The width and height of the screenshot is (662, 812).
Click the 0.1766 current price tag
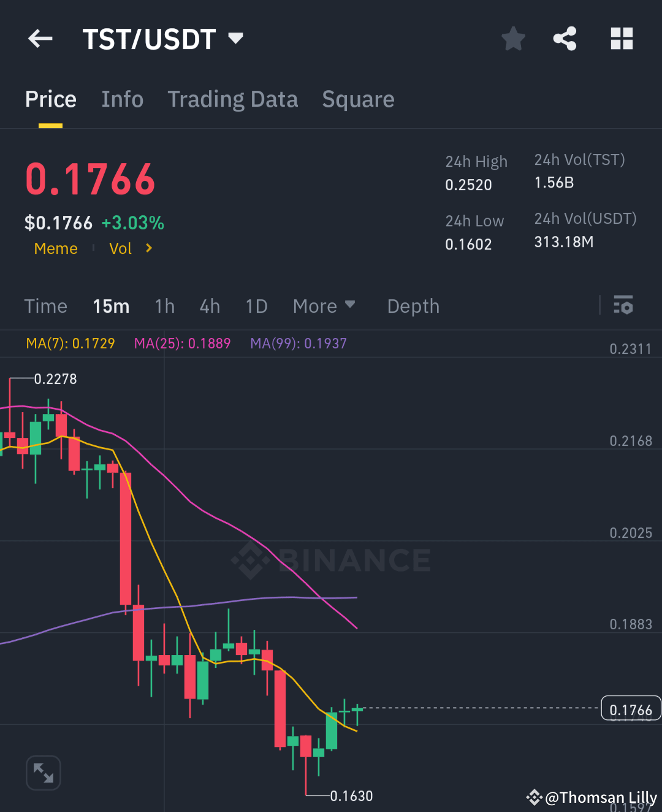point(631,708)
